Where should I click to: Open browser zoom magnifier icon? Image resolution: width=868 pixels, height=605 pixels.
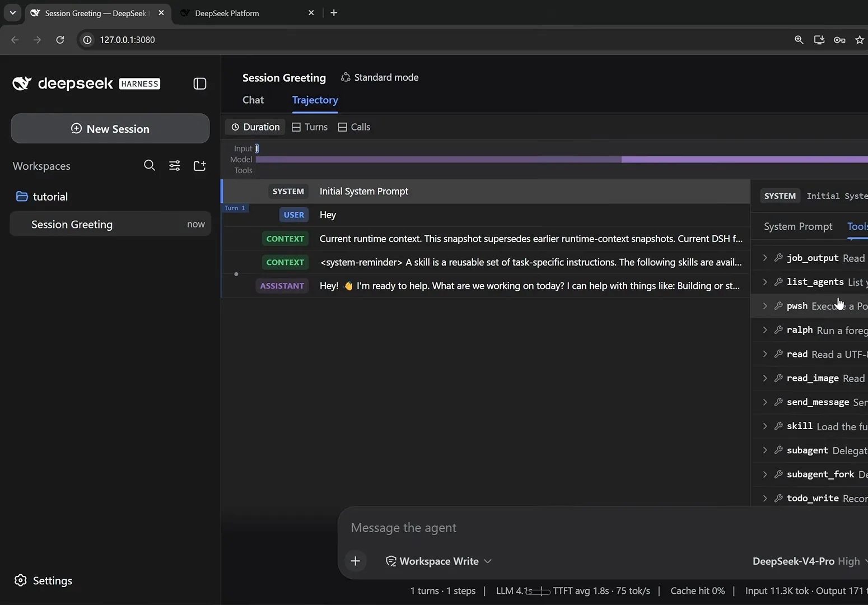tap(799, 40)
